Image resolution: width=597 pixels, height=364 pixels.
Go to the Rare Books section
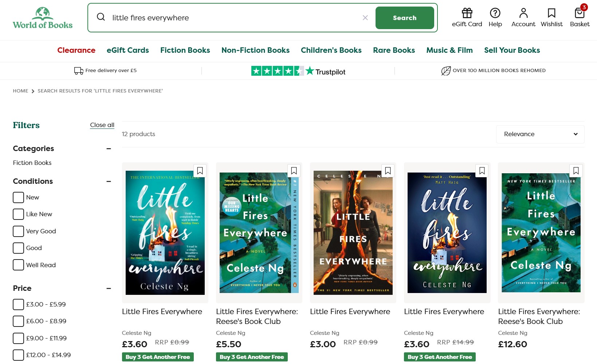[x=393, y=50]
